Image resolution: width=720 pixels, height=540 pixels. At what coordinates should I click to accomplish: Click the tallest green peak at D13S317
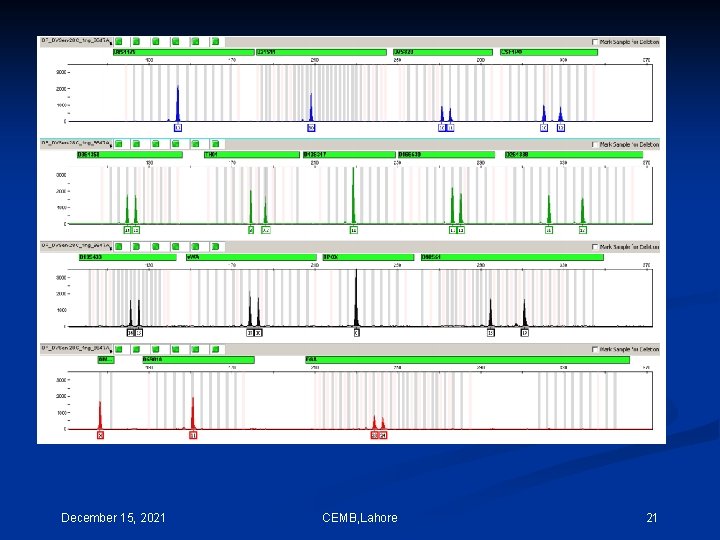point(354,195)
